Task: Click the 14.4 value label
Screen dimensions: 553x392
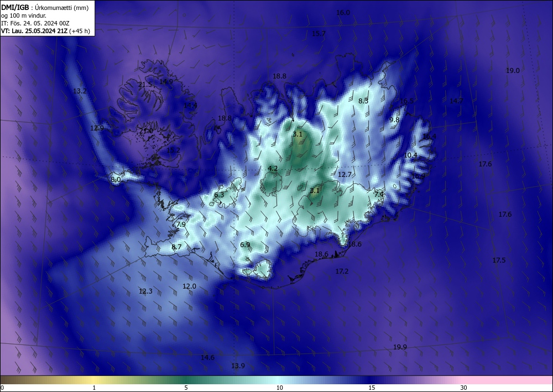Action: [x=190, y=106]
